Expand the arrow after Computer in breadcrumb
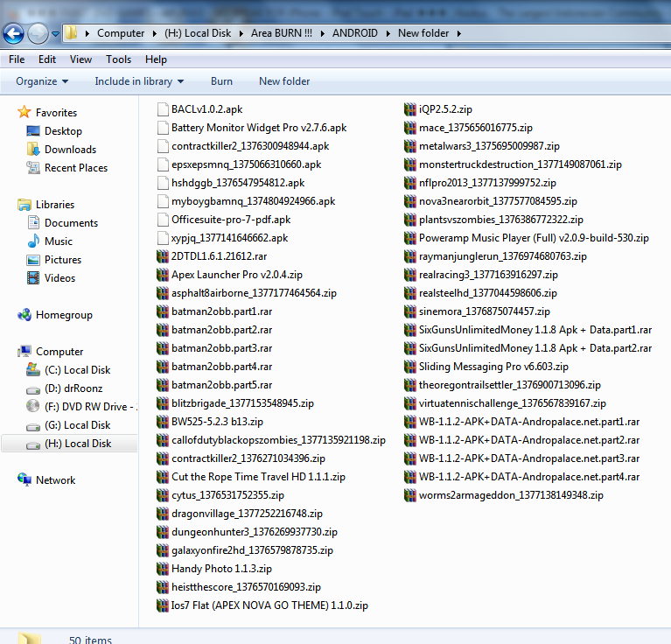 [x=155, y=33]
